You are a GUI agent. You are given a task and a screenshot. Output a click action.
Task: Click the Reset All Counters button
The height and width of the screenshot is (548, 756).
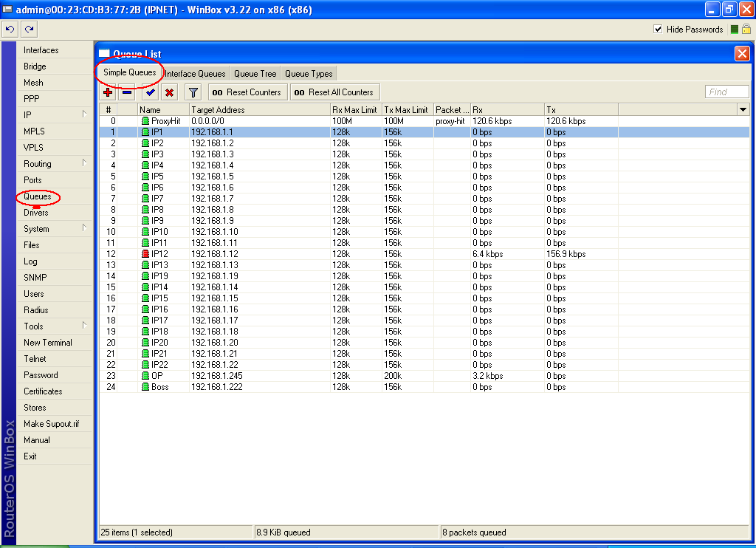coord(334,92)
